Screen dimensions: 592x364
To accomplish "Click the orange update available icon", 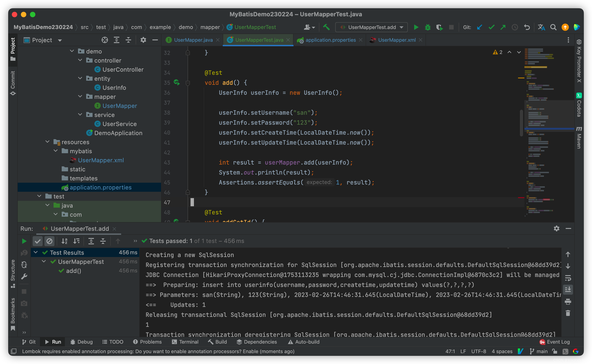I will 565,27.
